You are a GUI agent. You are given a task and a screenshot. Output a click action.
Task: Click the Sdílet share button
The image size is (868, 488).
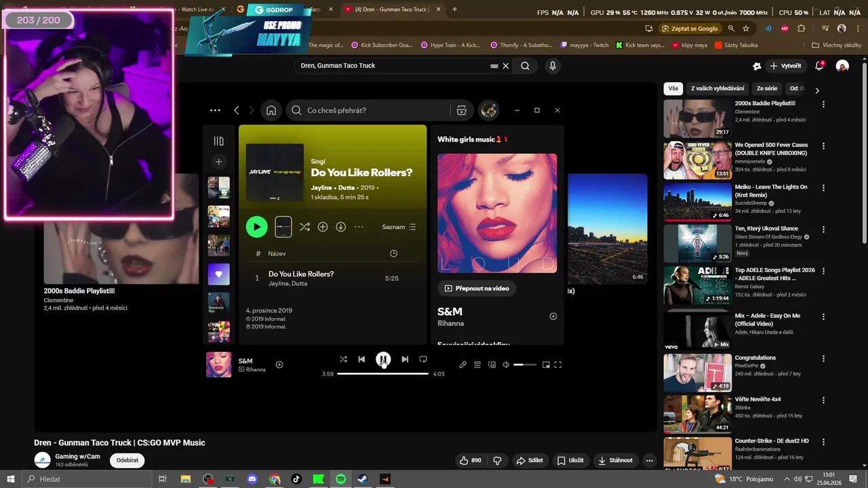click(530, 460)
